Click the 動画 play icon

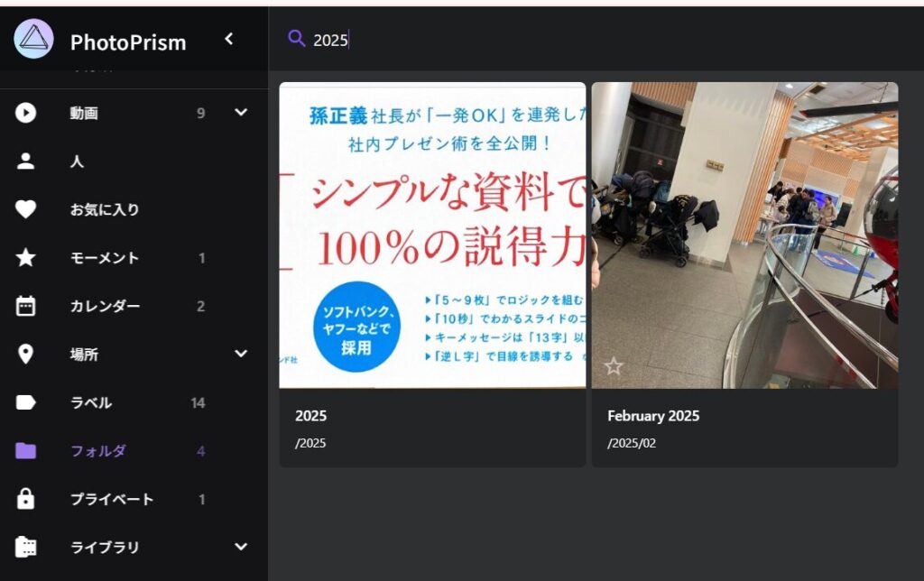pyautogui.click(x=25, y=113)
